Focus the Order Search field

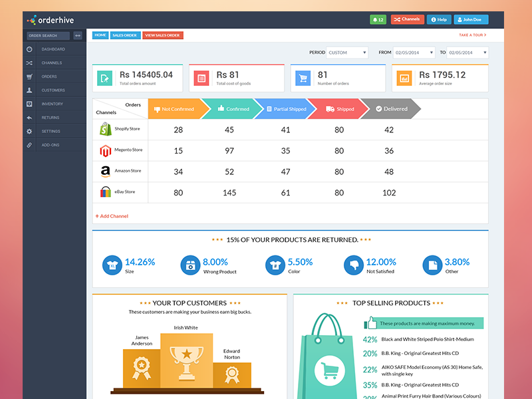pos(48,36)
